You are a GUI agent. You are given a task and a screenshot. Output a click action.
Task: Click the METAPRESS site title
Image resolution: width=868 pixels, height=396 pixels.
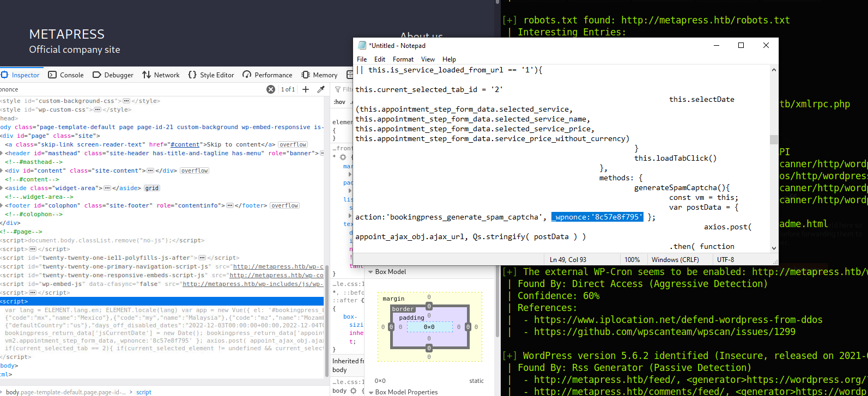click(67, 34)
